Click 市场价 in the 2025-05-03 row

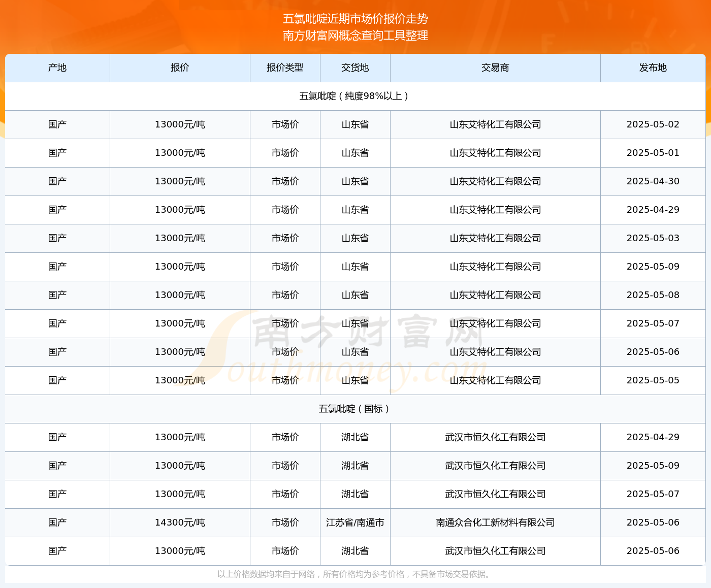tap(285, 238)
